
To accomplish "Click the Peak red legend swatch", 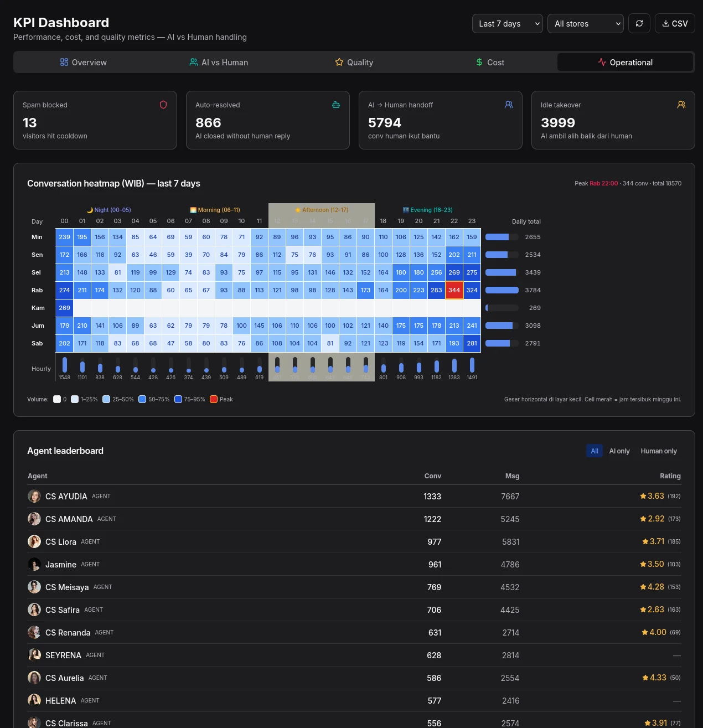I will point(214,399).
